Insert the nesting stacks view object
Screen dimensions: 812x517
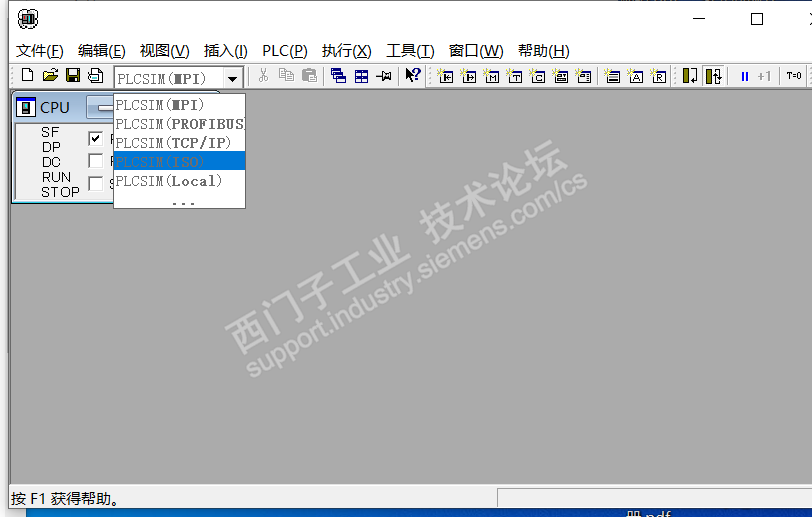(612, 76)
